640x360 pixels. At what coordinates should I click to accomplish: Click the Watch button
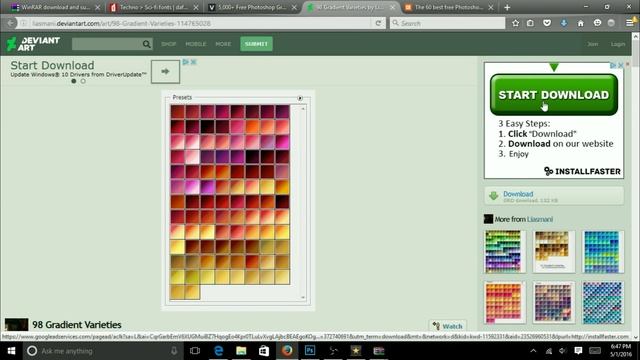click(x=448, y=326)
